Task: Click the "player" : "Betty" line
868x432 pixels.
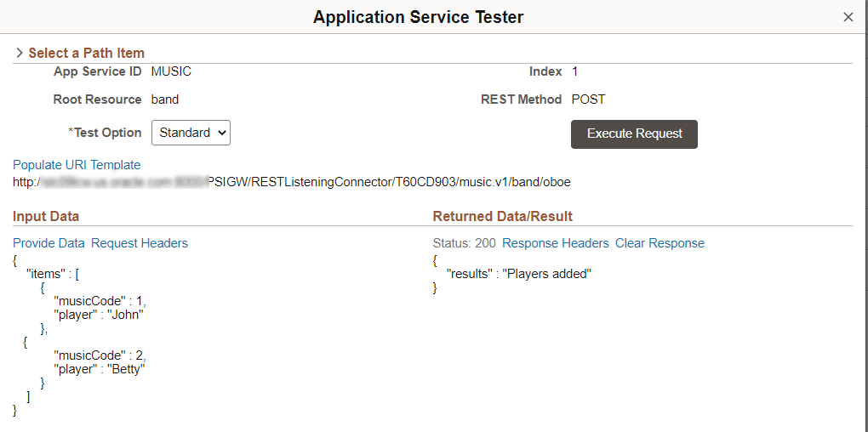Action: pos(100,369)
